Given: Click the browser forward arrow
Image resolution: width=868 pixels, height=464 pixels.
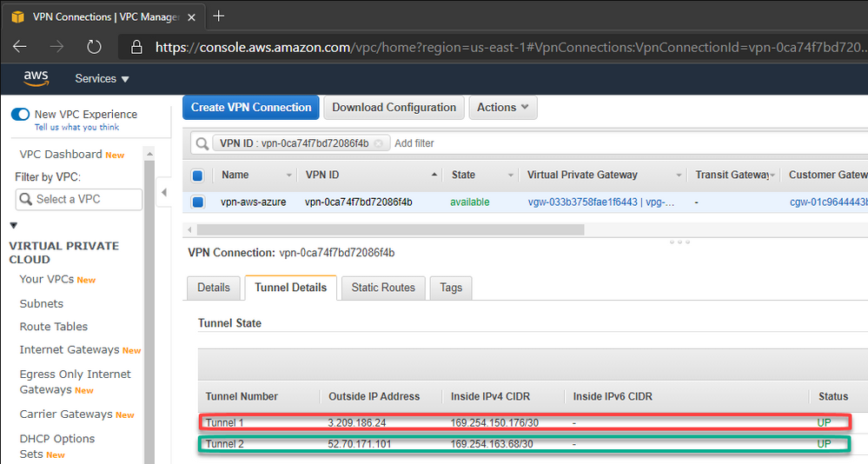Looking at the screenshot, I should (x=56, y=47).
